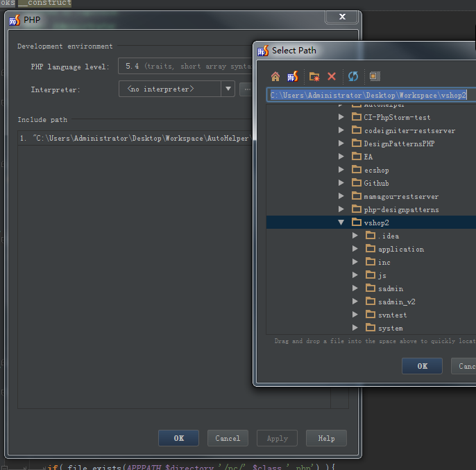
Task: Expand the sadmin_v2 folder arrow
Action: [x=355, y=302]
